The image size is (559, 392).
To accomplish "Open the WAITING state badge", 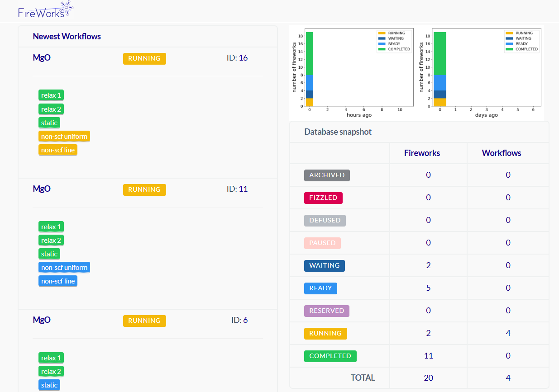I will 324,265.
